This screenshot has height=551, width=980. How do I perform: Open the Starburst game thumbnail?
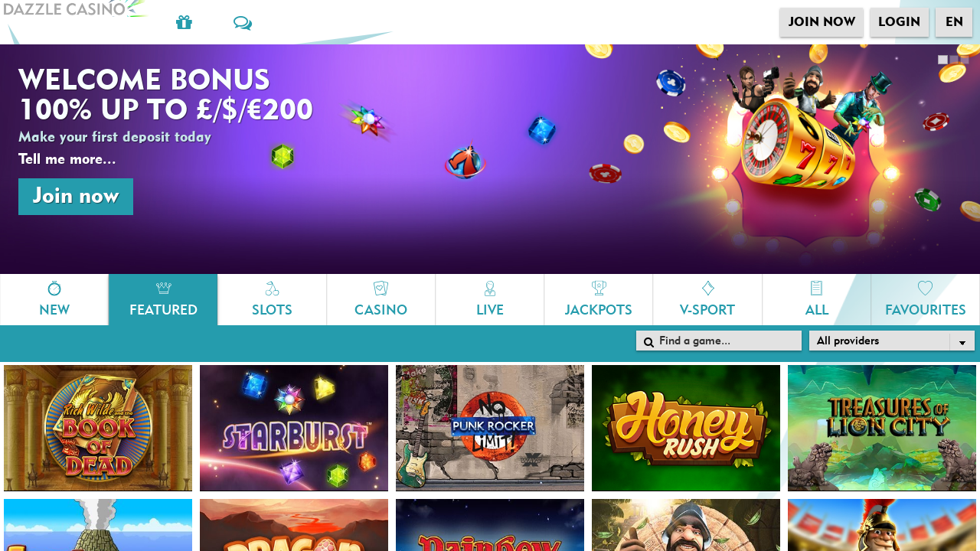coord(294,428)
